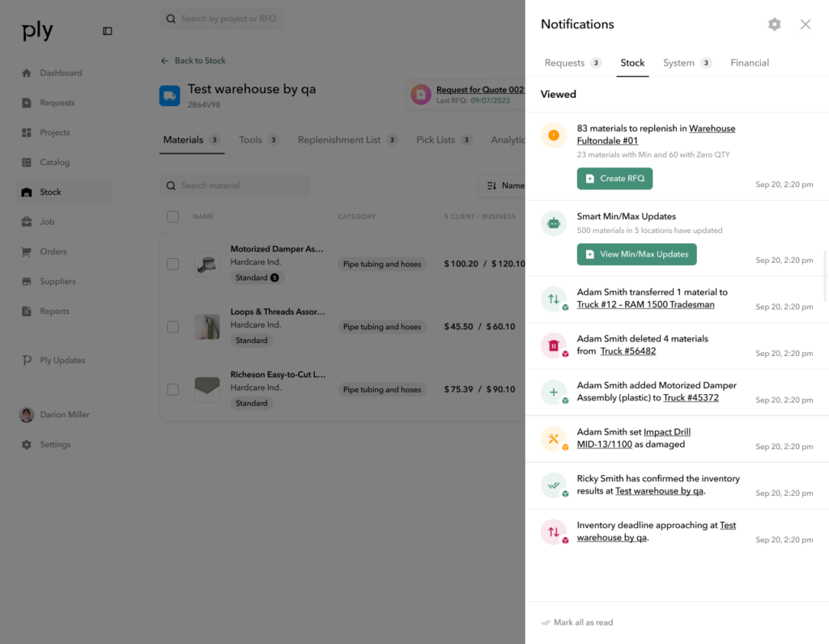Click the Search material field

pos(235,185)
